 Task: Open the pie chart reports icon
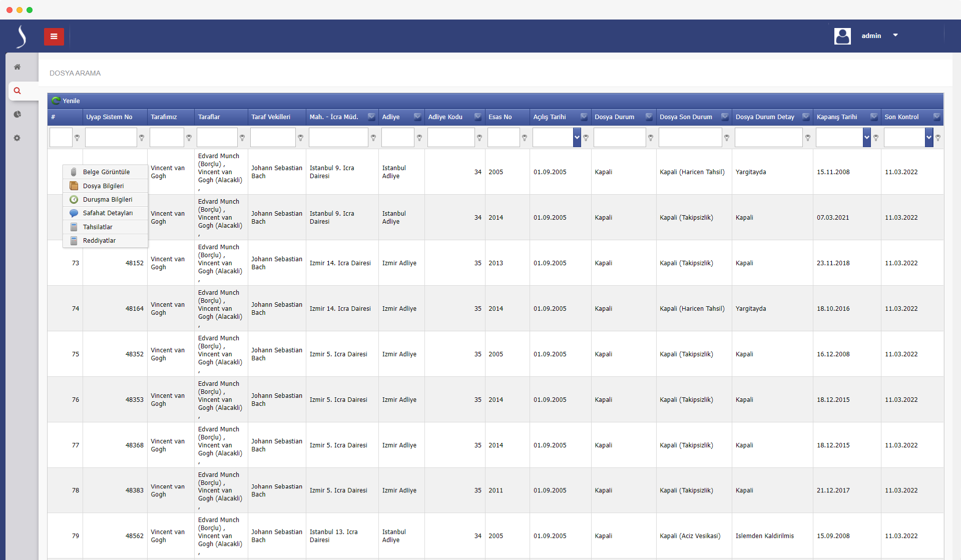coord(17,115)
